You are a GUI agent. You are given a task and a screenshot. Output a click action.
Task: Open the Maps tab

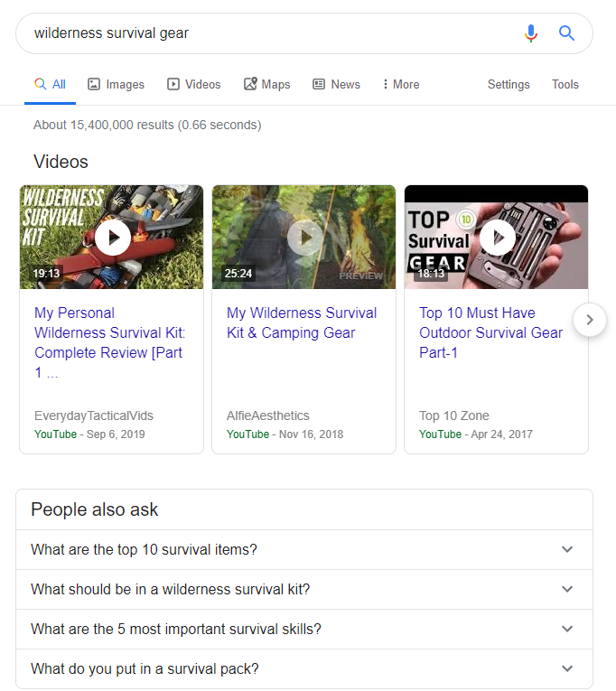coord(266,84)
